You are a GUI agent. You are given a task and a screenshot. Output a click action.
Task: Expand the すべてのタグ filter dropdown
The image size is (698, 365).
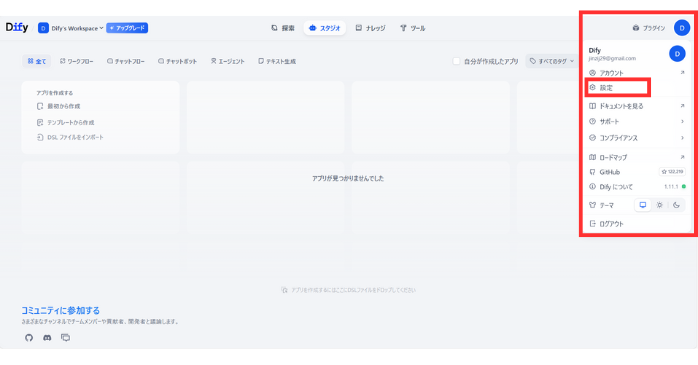[x=552, y=61]
